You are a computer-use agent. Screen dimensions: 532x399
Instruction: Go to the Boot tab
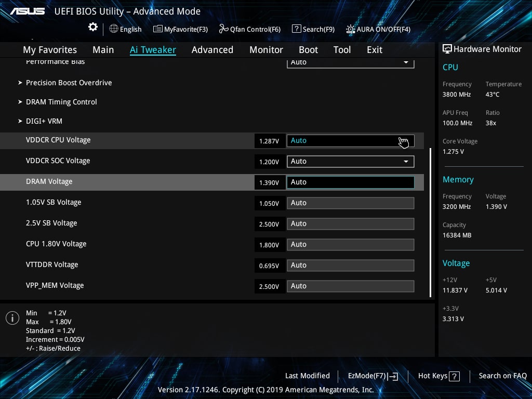coord(308,50)
